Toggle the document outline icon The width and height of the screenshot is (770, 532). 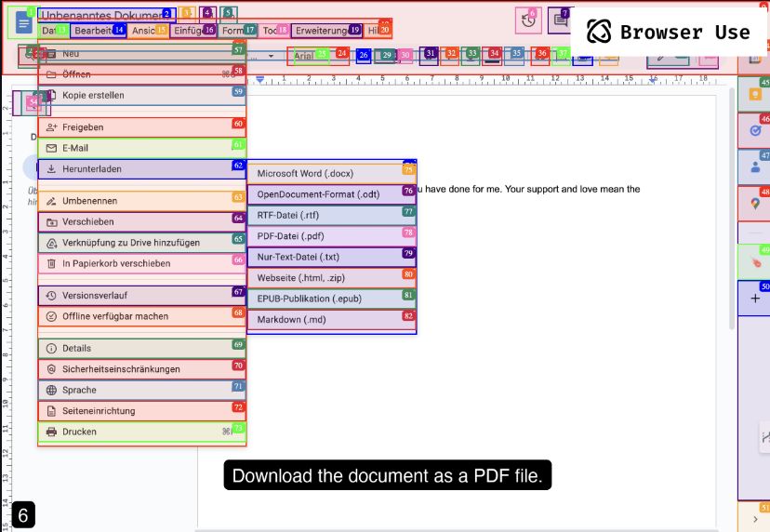click(33, 102)
